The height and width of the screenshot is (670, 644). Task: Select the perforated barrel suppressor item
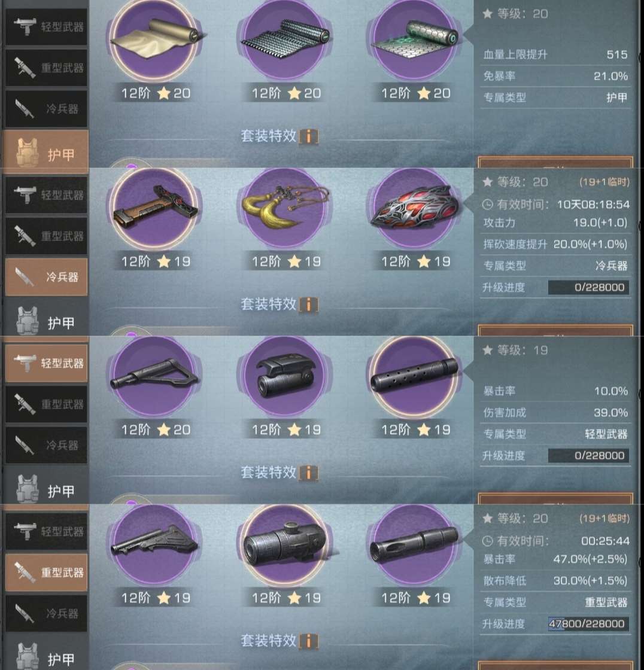[415, 376]
